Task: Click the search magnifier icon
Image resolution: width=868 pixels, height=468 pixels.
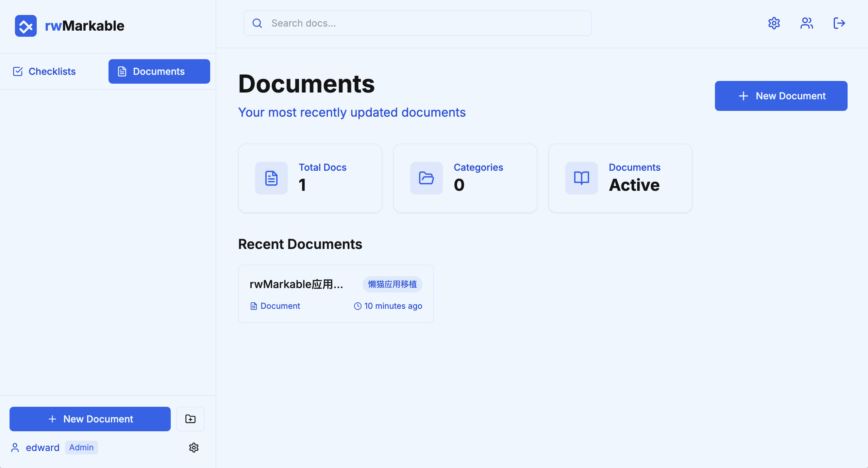Action: click(257, 23)
